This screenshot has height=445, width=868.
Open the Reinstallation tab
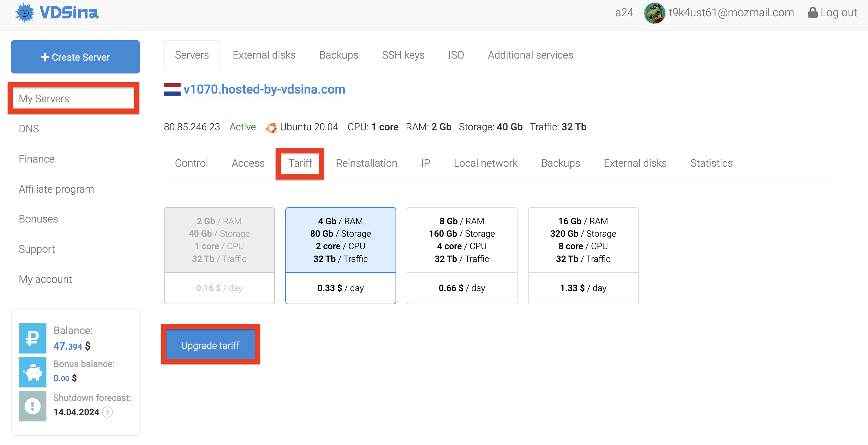366,163
